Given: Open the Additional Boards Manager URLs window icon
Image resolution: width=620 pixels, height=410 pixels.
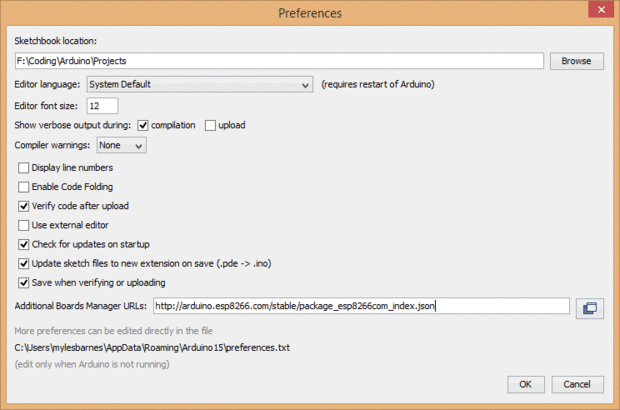Looking at the screenshot, I should click(589, 307).
